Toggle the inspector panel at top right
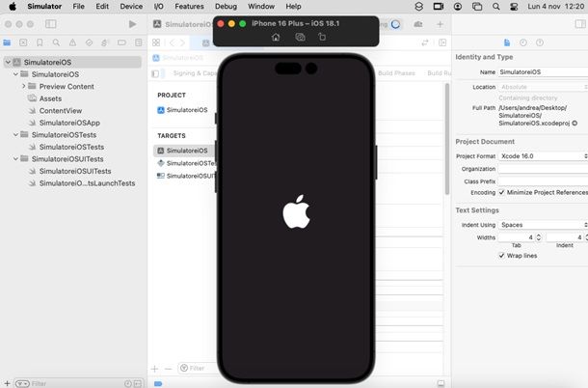Screen dimensions: 588x388 580,24
